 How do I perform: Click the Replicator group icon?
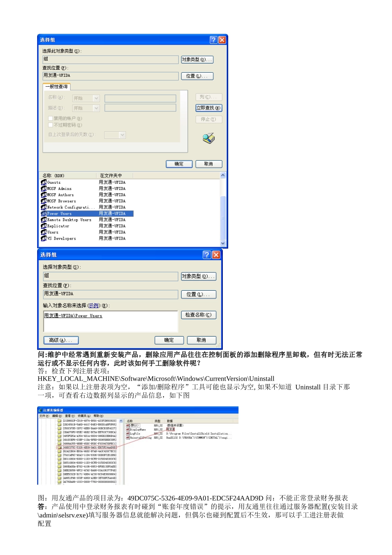(44, 226)
